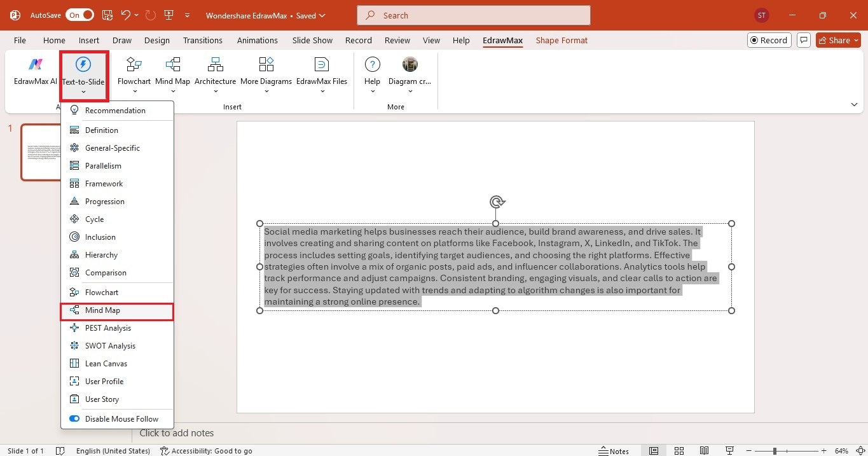Screen dimensions: 868x456
Task: Select Flowchart in dropdown menu
Action: (117, 293)
